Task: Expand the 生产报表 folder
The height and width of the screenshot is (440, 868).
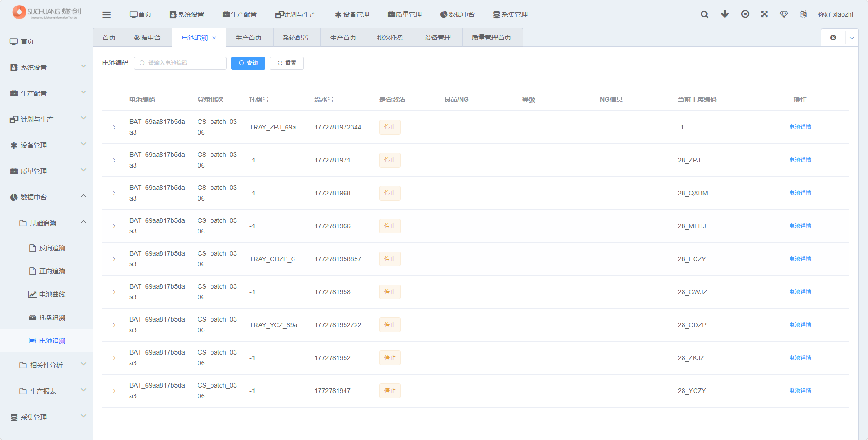Action: point(46,391)
